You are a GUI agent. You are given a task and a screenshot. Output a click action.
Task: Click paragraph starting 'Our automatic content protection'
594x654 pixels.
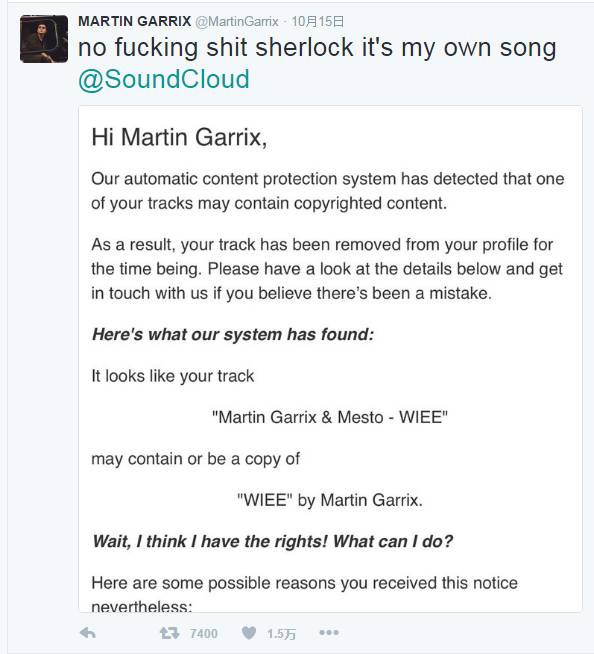click(327, 191)
